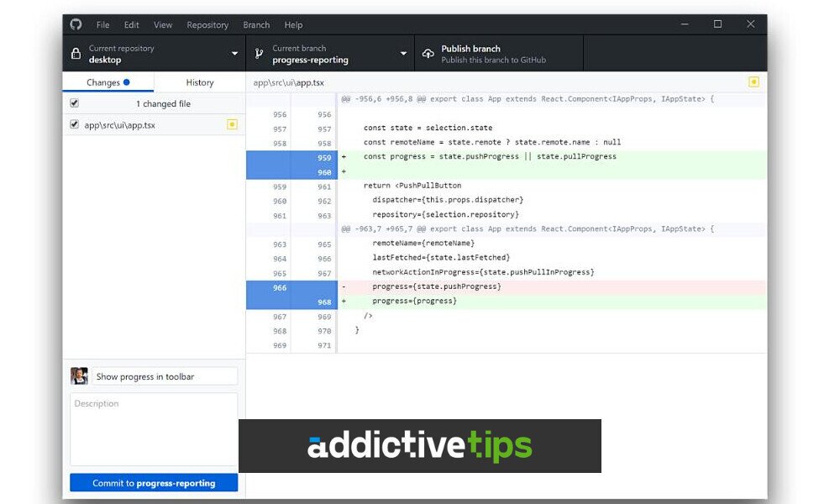Click the Description text field
The height and width of the screenshot is (504, 840).
154,429
